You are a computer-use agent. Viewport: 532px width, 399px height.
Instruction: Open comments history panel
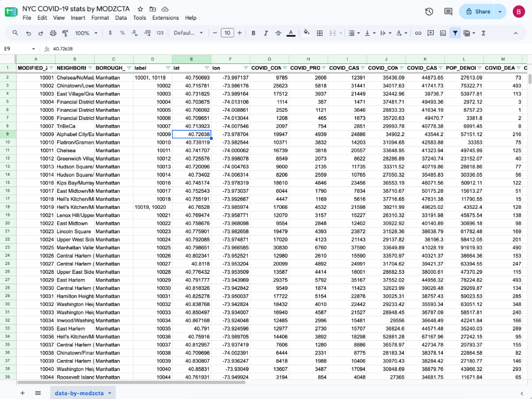[448, 11]
